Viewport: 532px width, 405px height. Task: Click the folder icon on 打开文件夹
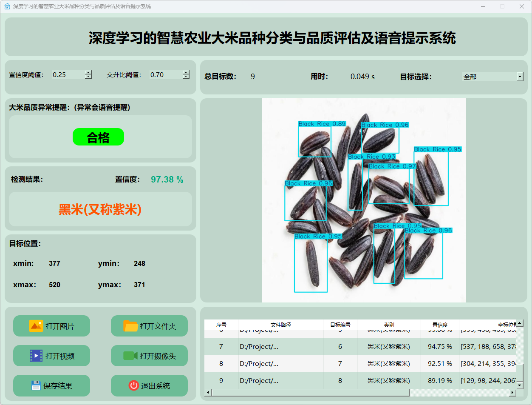pos(130,326)
